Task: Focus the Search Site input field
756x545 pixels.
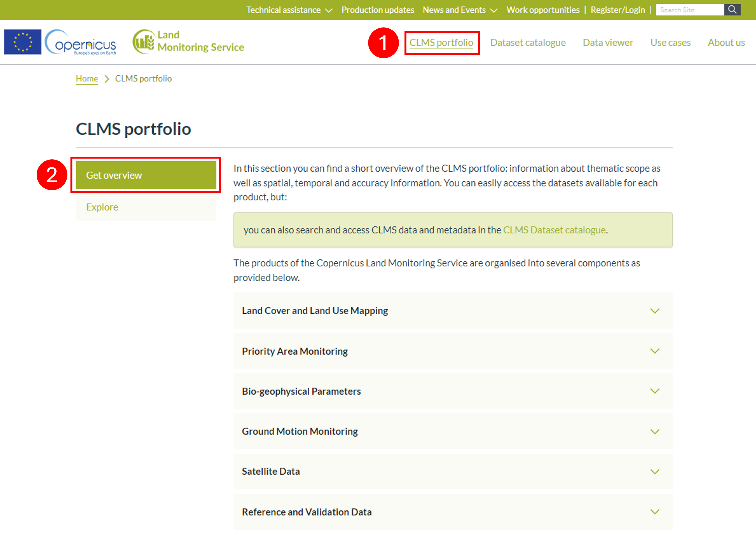Action: (690, 10)
